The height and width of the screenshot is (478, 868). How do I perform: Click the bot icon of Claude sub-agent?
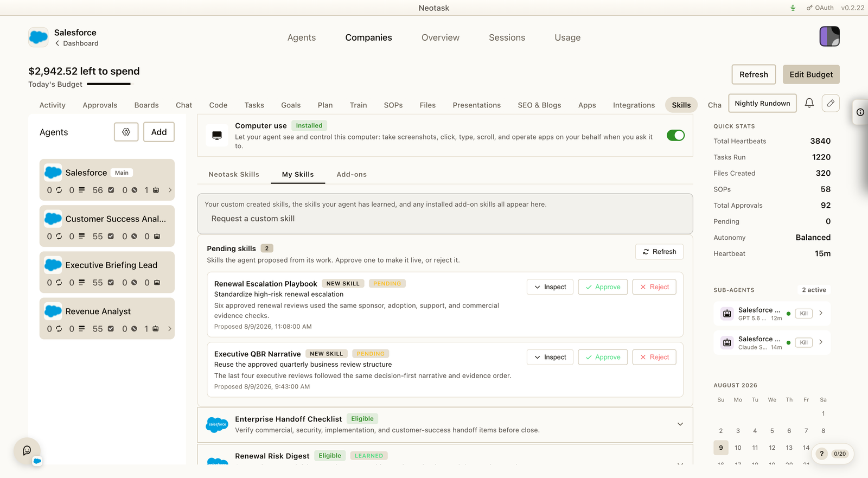click(727, 342)
